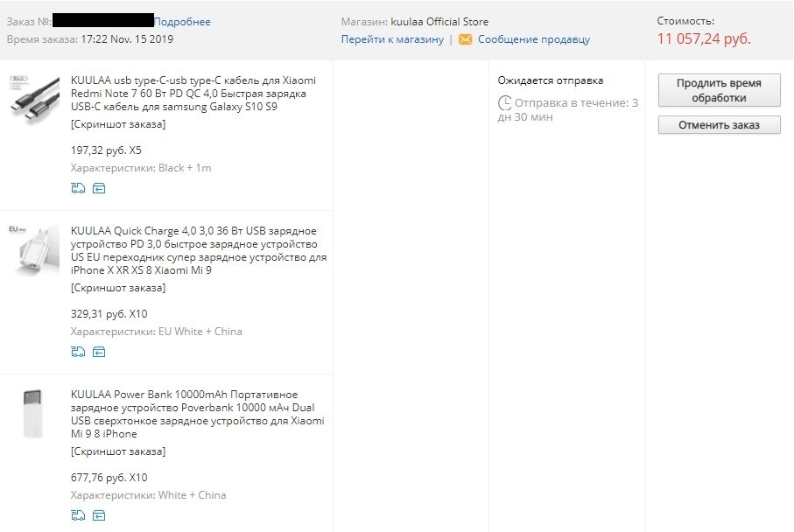This screenshot has height=532, width=794.
Task: Click truck icon under Quick Charge charger item
Action: (x=78, y=352)
